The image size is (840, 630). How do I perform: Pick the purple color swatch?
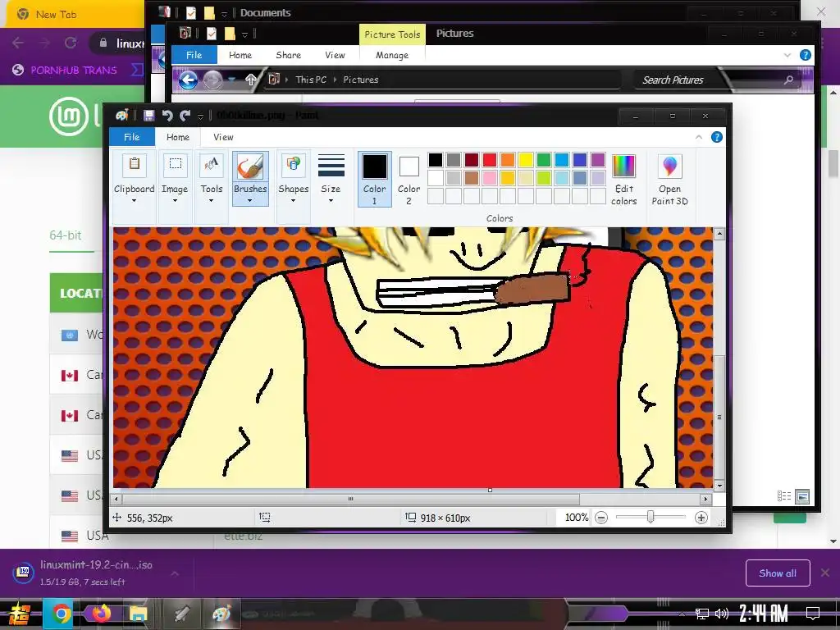tap(598, 160)
